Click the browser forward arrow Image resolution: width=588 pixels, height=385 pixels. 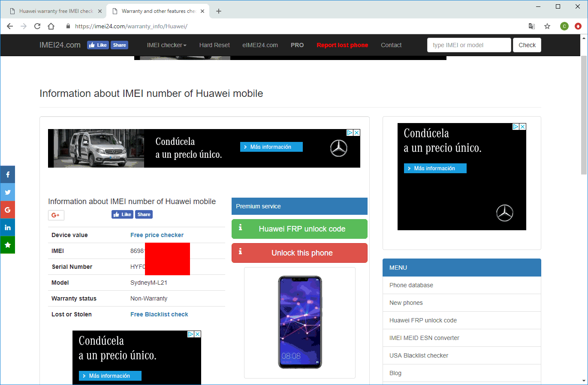click(x=24, y=26)
